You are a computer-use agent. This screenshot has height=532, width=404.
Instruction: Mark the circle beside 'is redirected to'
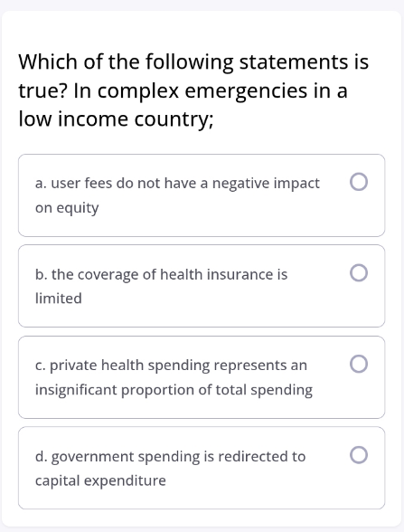pos(359,455)
